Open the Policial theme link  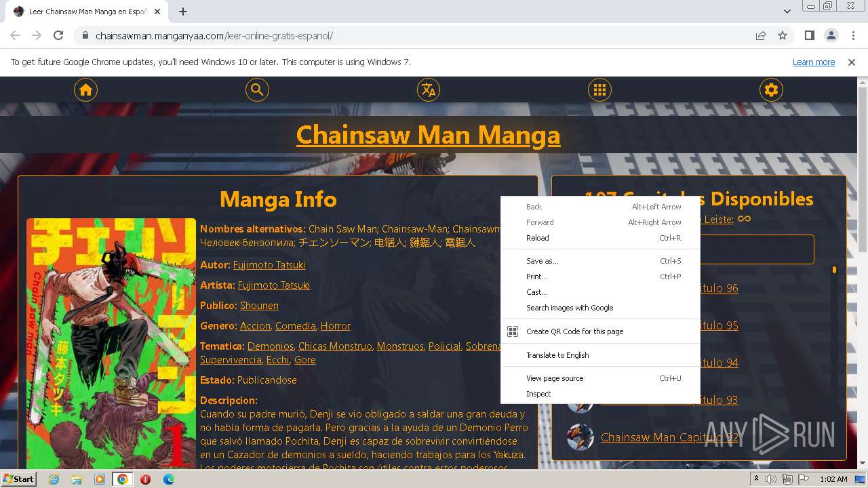coord(444,346)
